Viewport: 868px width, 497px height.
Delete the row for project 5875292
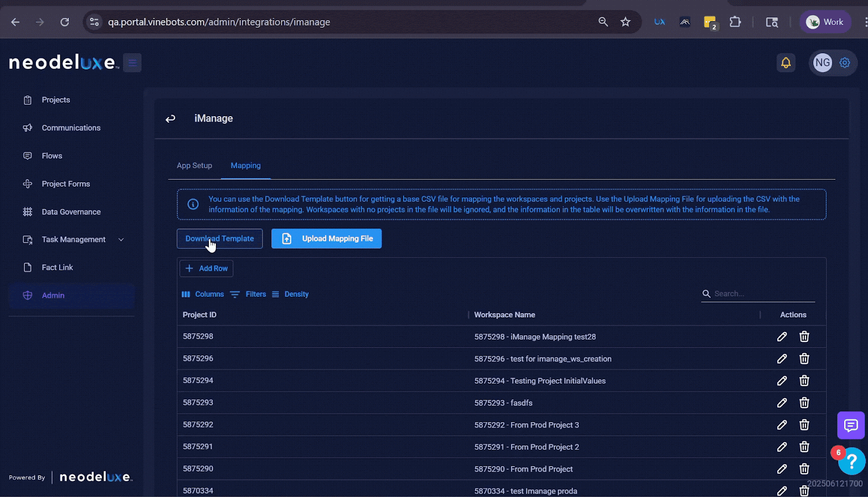pyautogui.click(x=804, y=425)
